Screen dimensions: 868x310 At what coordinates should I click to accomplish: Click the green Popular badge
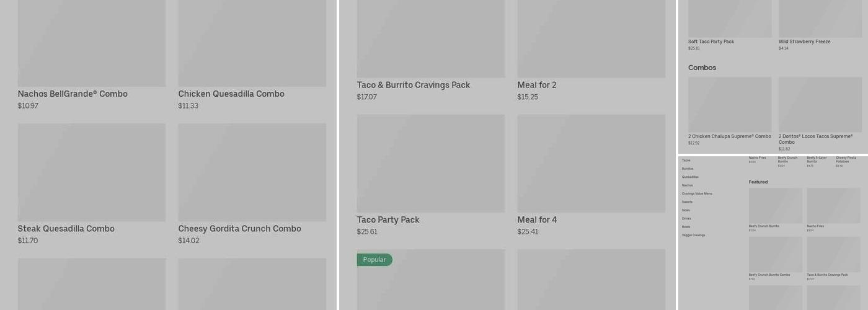pos(374,260)
